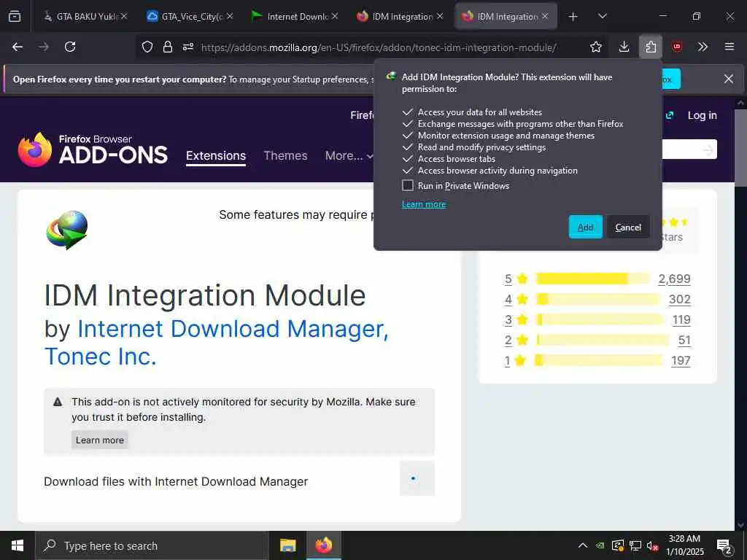Screen dimensions: 747x560
Task: Click the 5-star rating bar
Action: tap(592, 279)
